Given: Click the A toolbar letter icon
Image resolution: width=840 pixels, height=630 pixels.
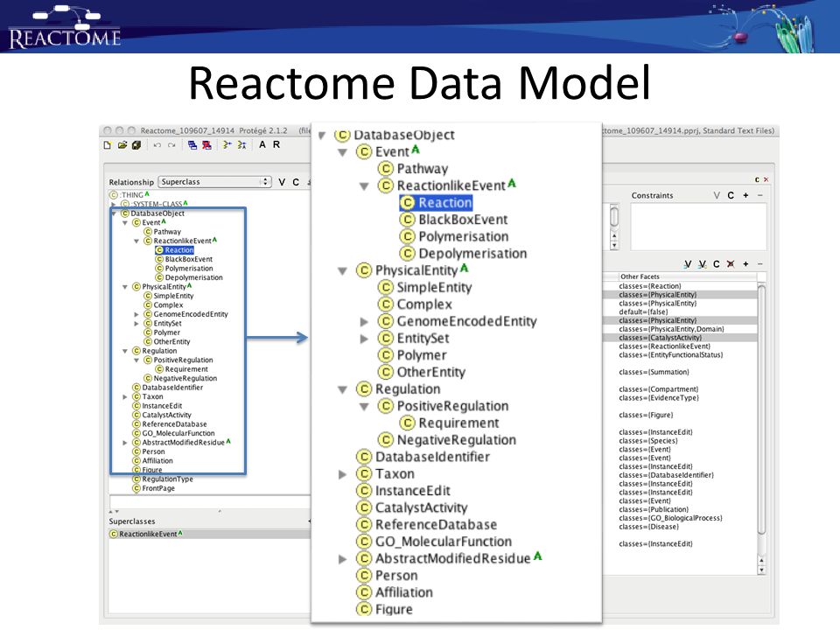Looking at the screenshot, I should [262, 144].
